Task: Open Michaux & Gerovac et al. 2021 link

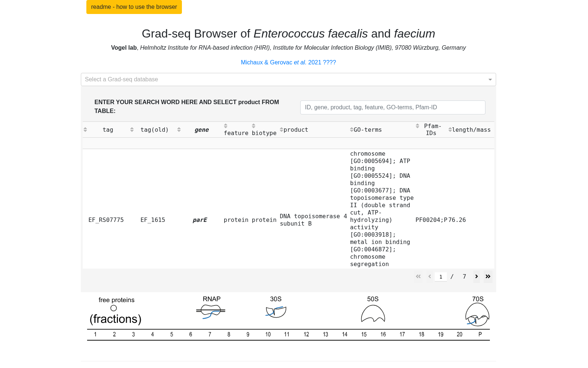Action: (288, 63)
